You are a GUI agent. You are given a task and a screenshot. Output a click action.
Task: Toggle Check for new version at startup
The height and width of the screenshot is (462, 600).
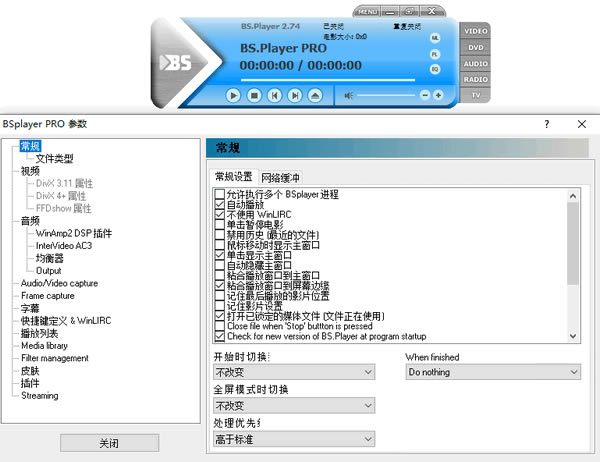click(220, 336)
